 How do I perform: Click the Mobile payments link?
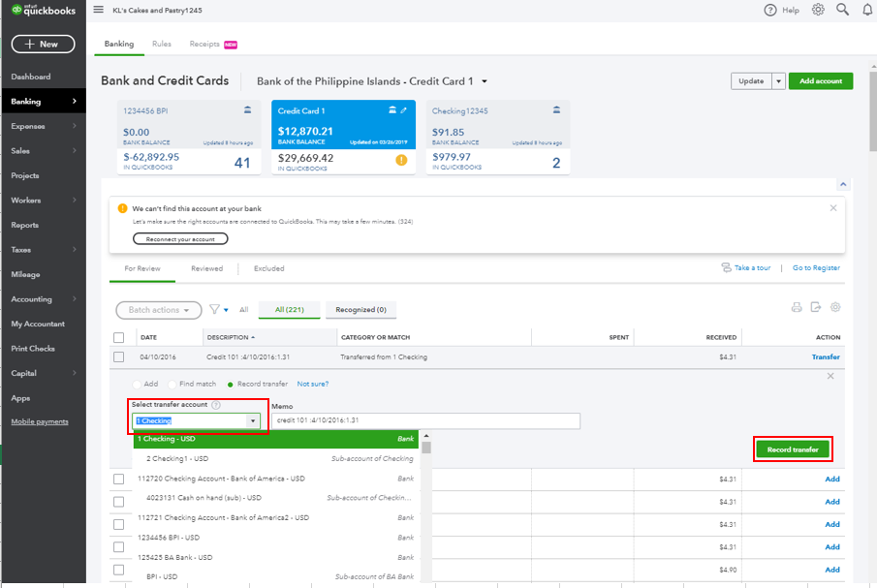point(40,422)
